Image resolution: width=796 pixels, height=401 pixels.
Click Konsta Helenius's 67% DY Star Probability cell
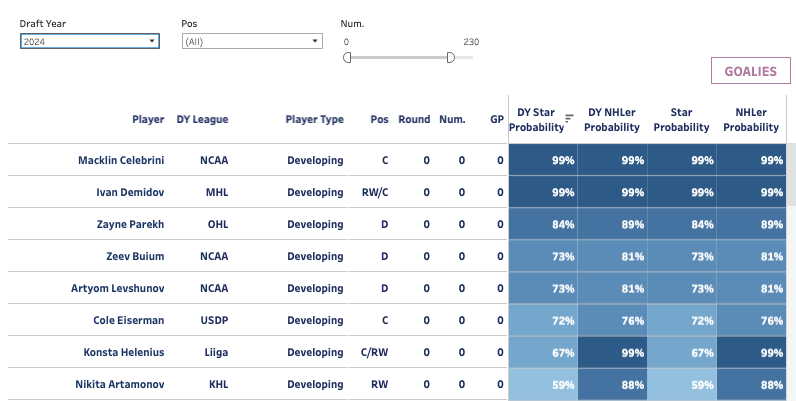pyautogui.click(x=543, y=352)
